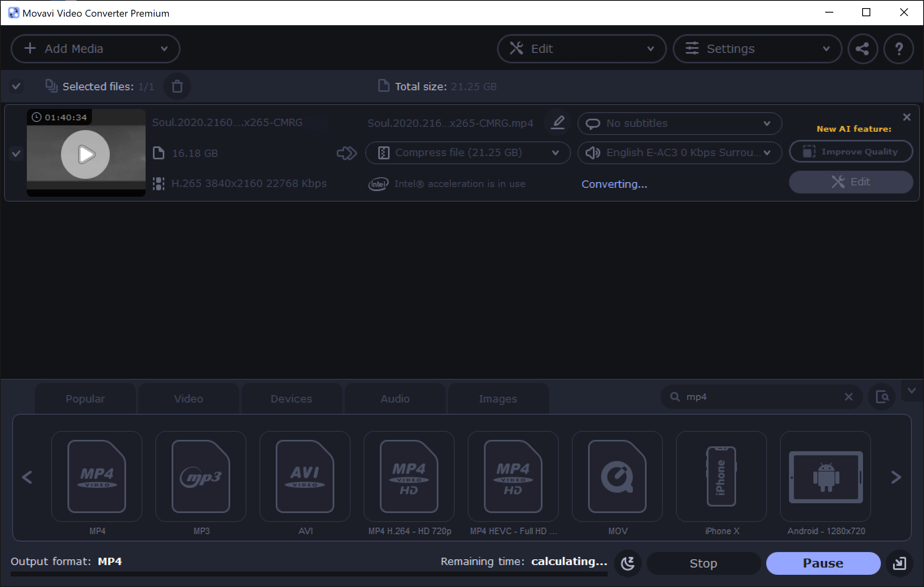This screenshot has width=924, height=587.
Task: Click the Intel acceleration icon
Action: pos(378,184)
